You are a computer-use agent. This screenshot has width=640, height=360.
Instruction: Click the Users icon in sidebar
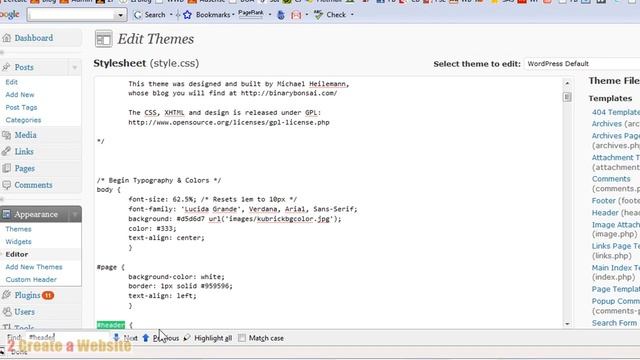[6, 312]
